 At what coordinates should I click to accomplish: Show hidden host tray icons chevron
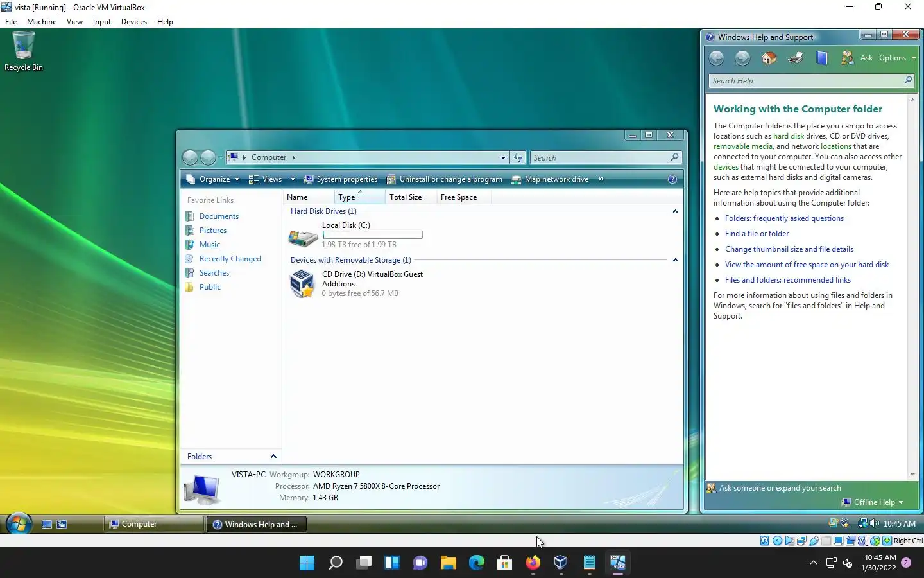(813, 563)
